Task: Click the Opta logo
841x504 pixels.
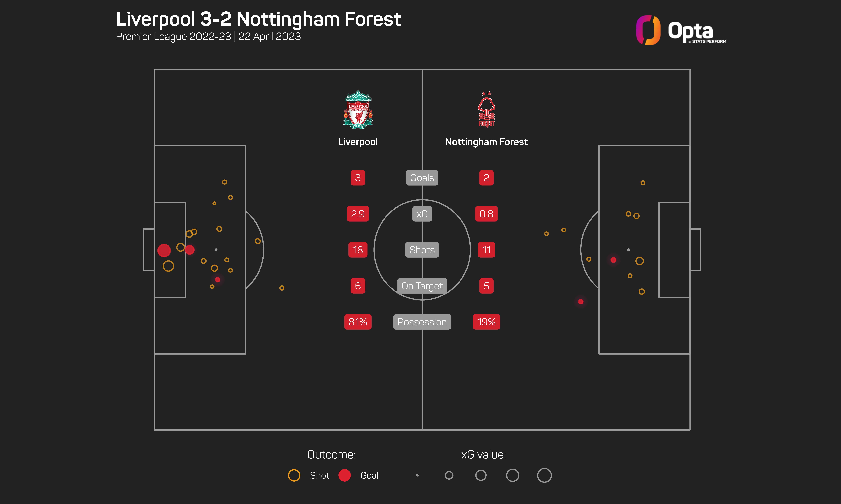Action: pyautogui.click(x=681, y=31)
